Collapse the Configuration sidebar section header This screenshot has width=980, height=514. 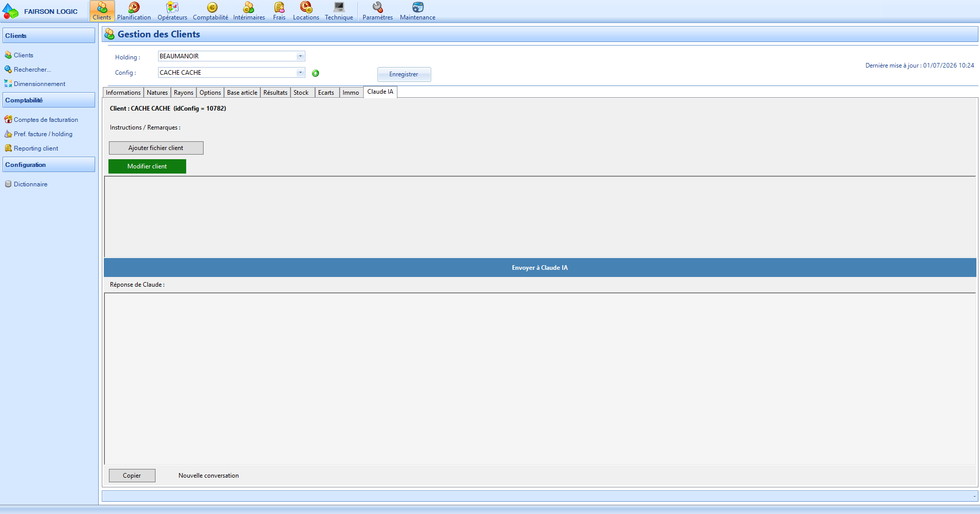click(x=49, y=164)
